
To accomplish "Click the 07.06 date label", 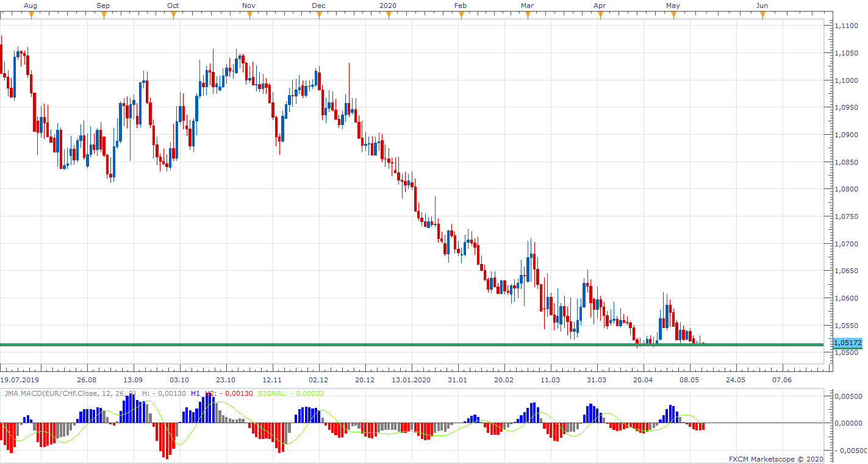I will point(781,379).
